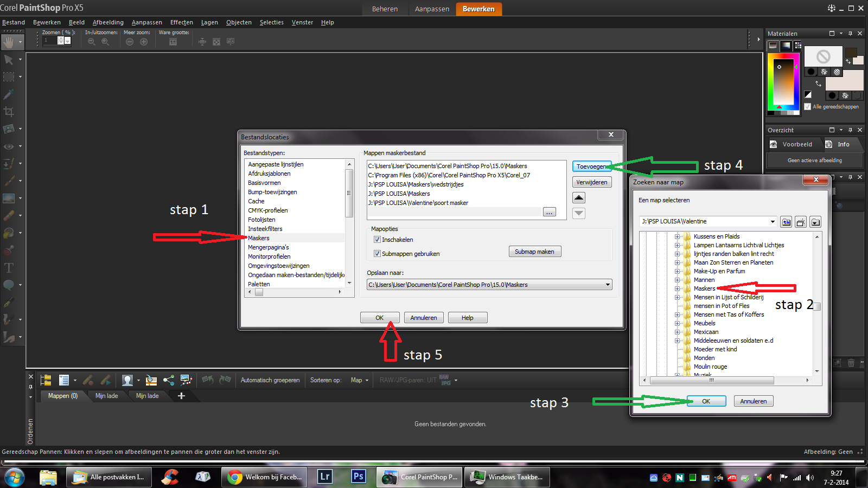Click the organizer person/people icon
This screenshot has height=488, width=868.
(127, 380)
